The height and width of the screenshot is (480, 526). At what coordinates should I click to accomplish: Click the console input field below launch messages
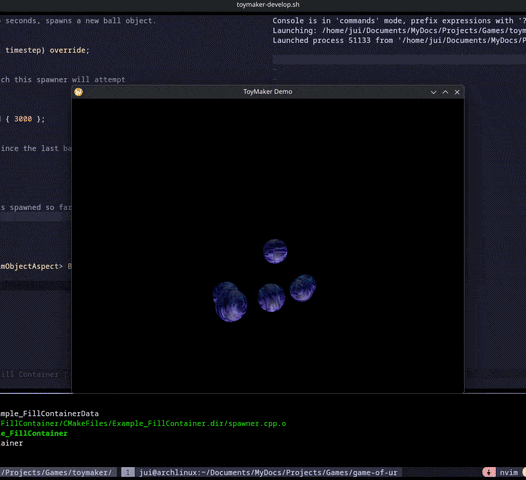pyautogui.click(x=399, y=60)
